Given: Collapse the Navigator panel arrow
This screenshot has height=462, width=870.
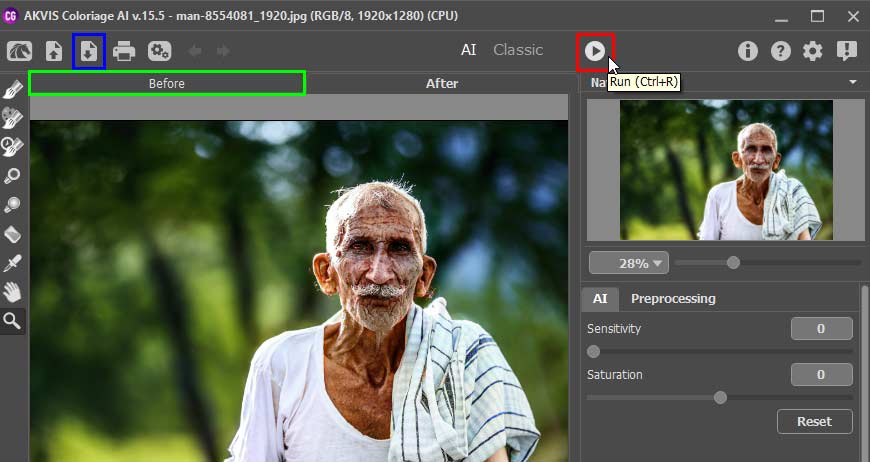Looking at the screenshot, I should [853, 82].
